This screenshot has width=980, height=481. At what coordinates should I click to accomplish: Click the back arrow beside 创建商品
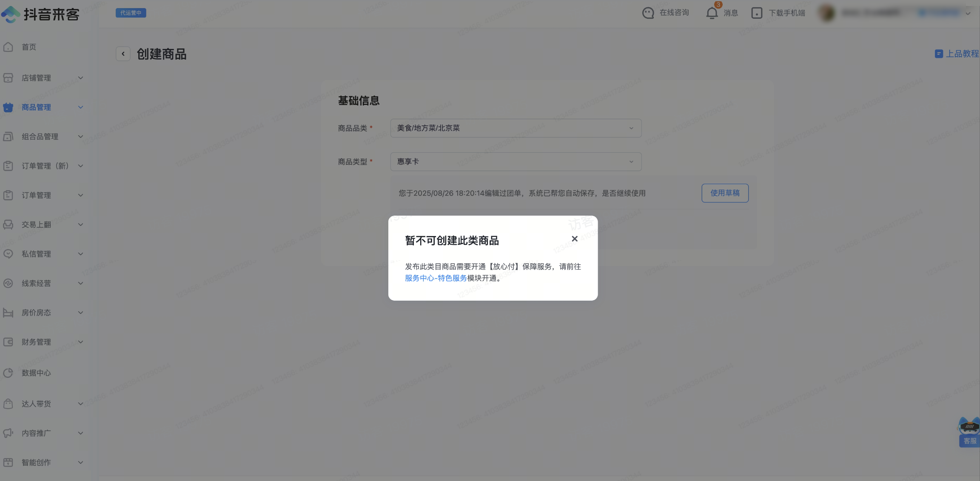(x=123, y=54)
